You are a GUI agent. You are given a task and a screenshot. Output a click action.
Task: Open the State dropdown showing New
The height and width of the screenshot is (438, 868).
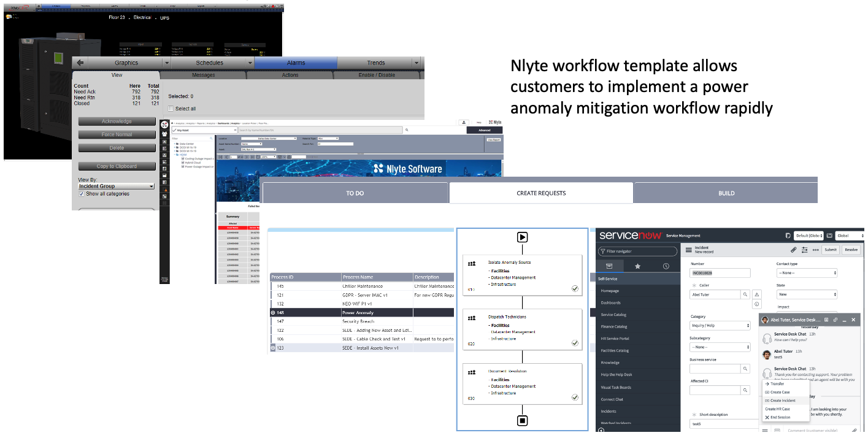[805, 294]
